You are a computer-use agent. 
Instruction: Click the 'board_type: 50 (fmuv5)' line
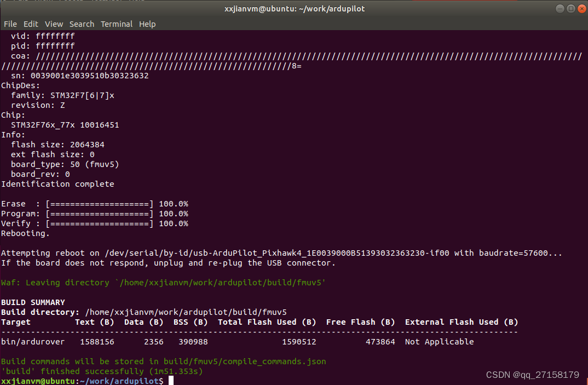click(65, 164)
